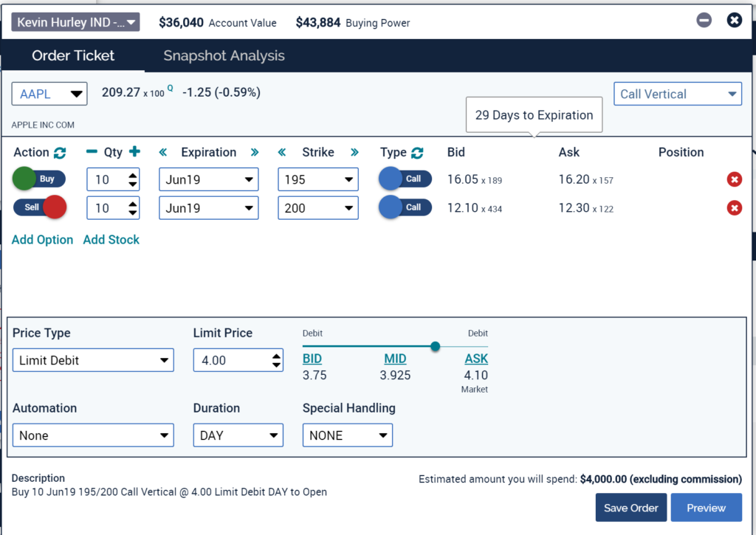Select the Order Ticket tab
The height and width of the screenshot is (535, 756).
pos(73,56)
